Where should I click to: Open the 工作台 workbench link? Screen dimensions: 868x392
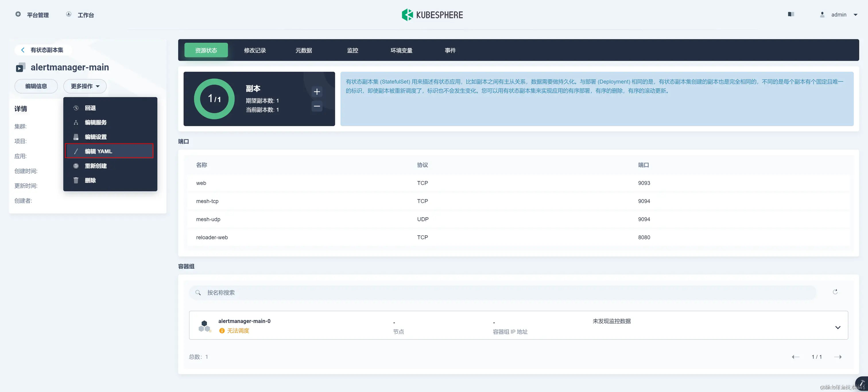(x=85, y=15)
